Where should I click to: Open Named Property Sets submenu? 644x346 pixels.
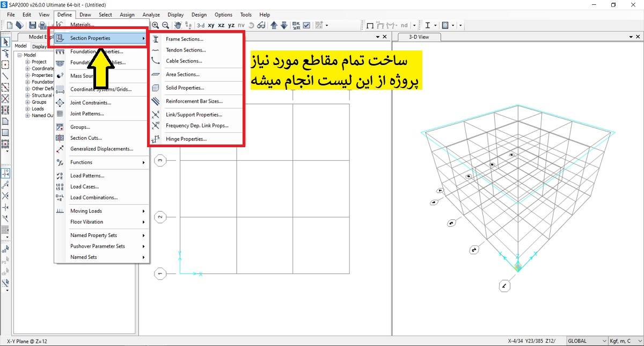click(101, 235)
